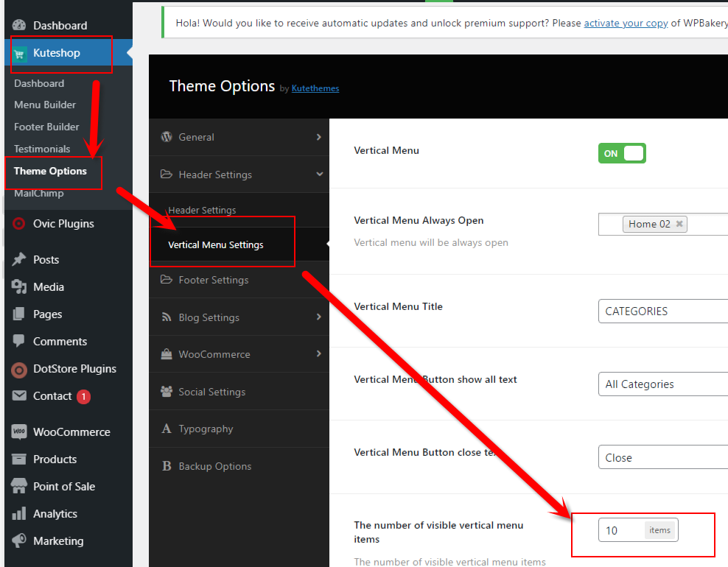
Task: Open the Products menu
Action: click(x=69, y=459)
